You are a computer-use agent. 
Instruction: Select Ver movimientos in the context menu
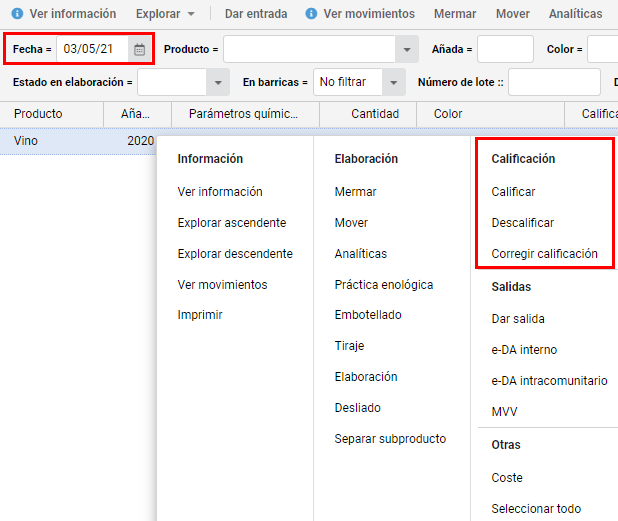222,285
